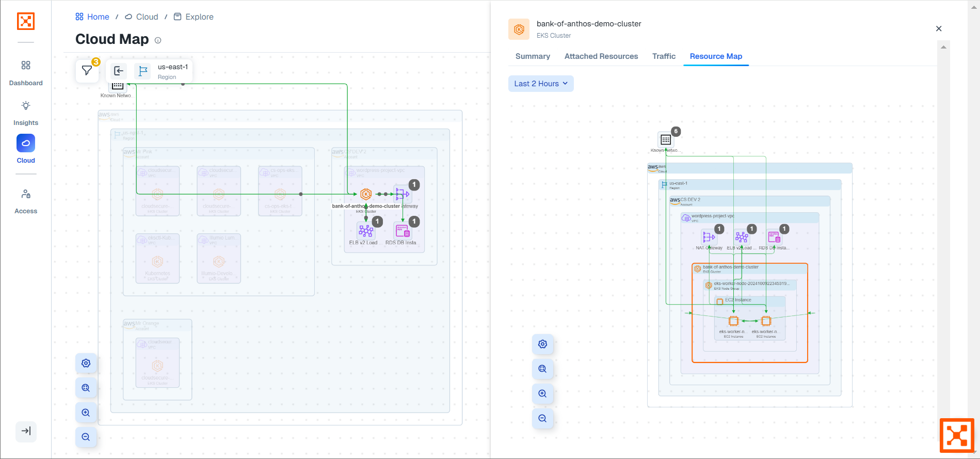Screen dimensions: 980x459
Task: Click the us-east-1 region flag icon in the toolbar
Action: click(143, 71)
